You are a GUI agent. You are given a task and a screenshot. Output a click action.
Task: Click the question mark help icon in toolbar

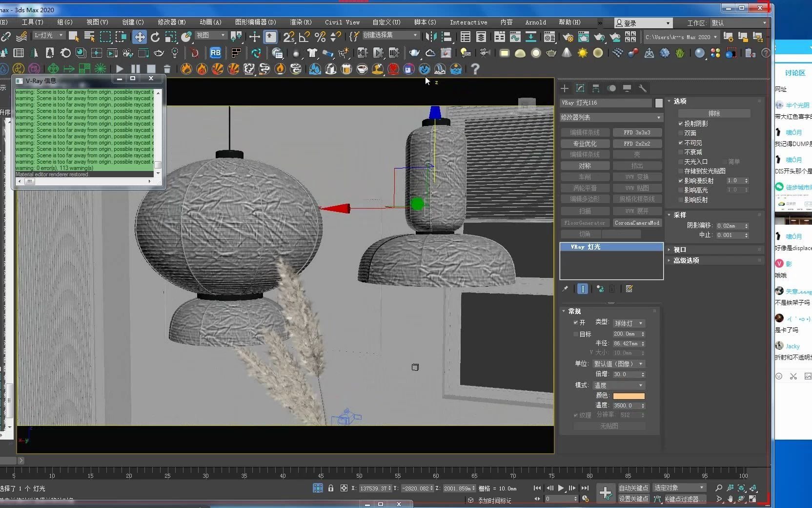click(475, 69)
